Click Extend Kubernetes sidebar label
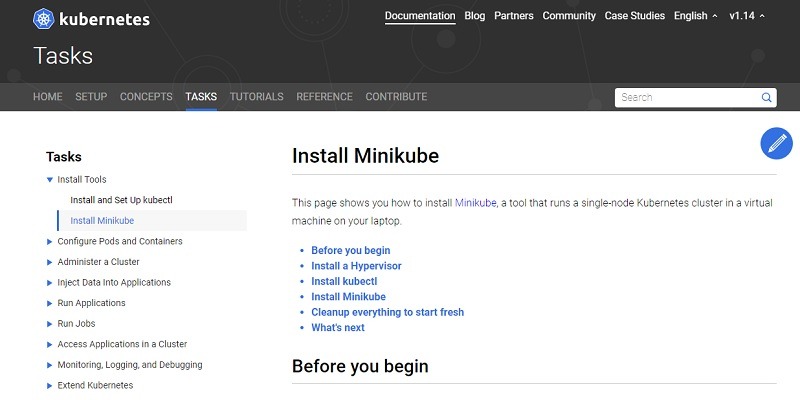This screenshot has width=800, height=400. [x=95, y=385]
